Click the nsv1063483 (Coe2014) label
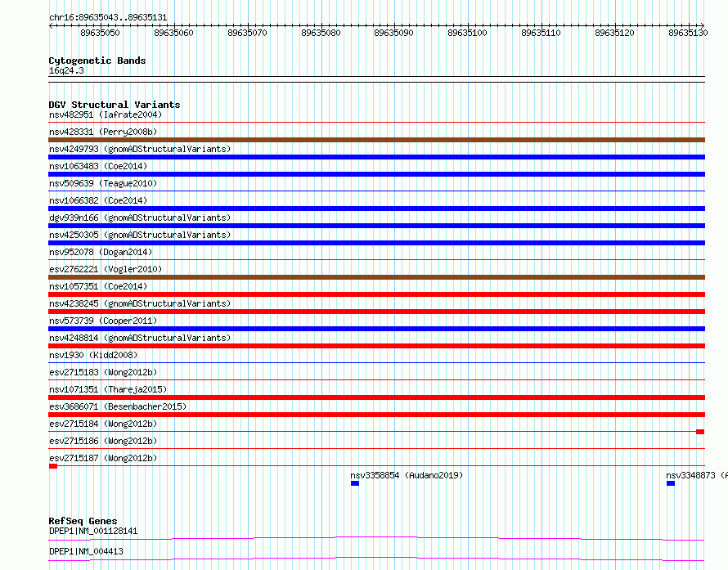Screen dimensions: 728x570 point(98,166)
